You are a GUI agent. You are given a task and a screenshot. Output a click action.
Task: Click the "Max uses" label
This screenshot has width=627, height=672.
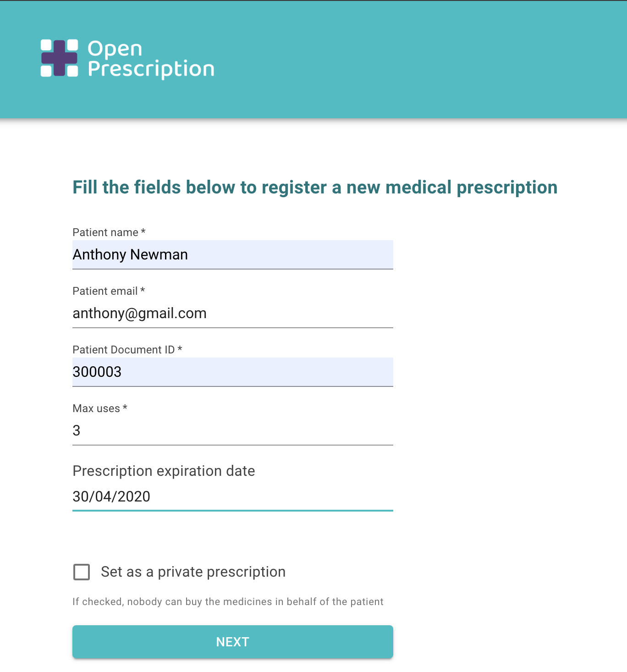point(96,408)
